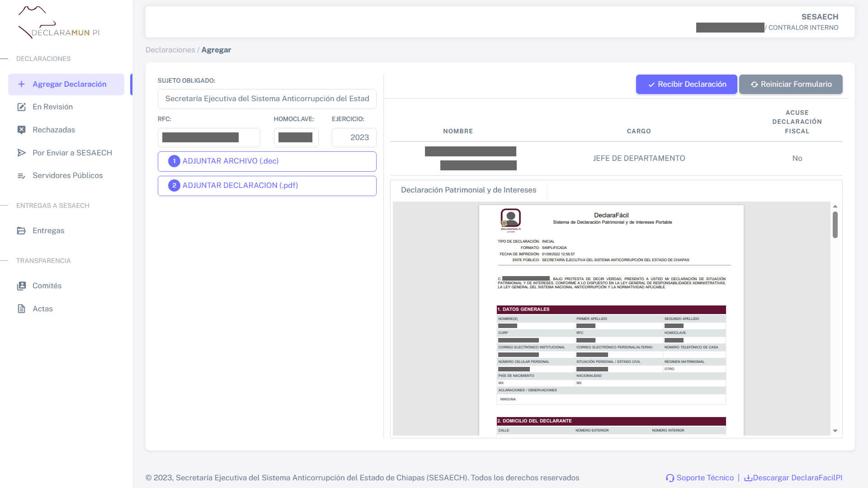Click the PDF viewer scroll down arrow
Viewport: 868px width, 488px height.
pos(835,431)
